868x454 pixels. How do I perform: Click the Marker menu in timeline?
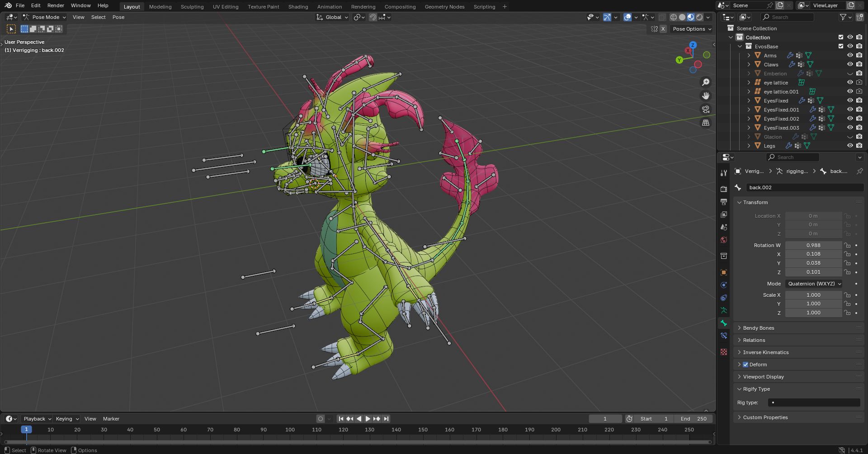pos(111,419)
